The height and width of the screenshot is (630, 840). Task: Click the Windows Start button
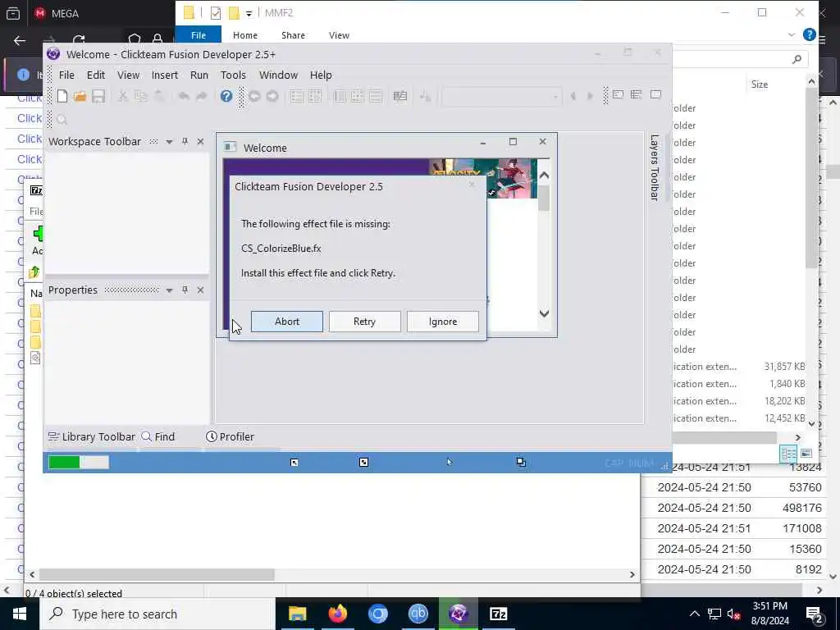point(20,614)
